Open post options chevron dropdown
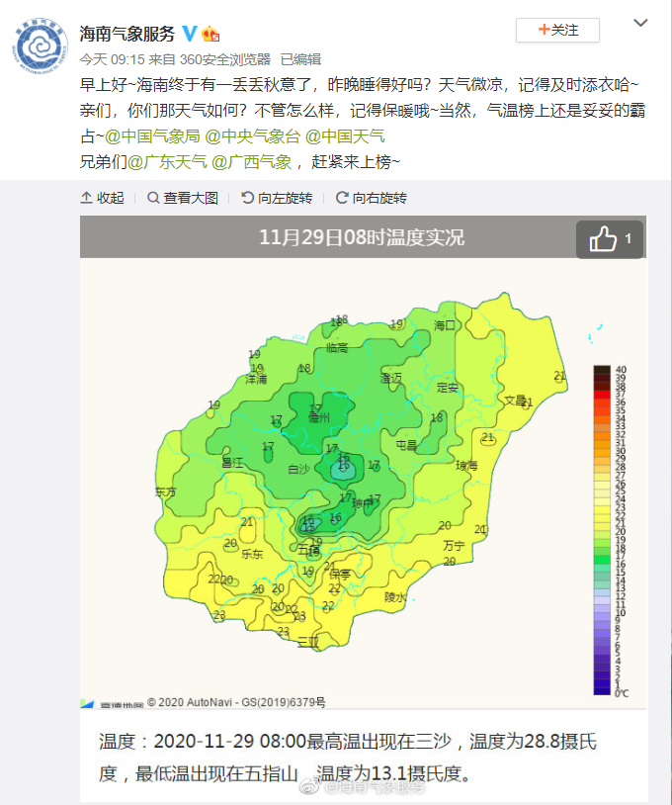 [639, 24]
